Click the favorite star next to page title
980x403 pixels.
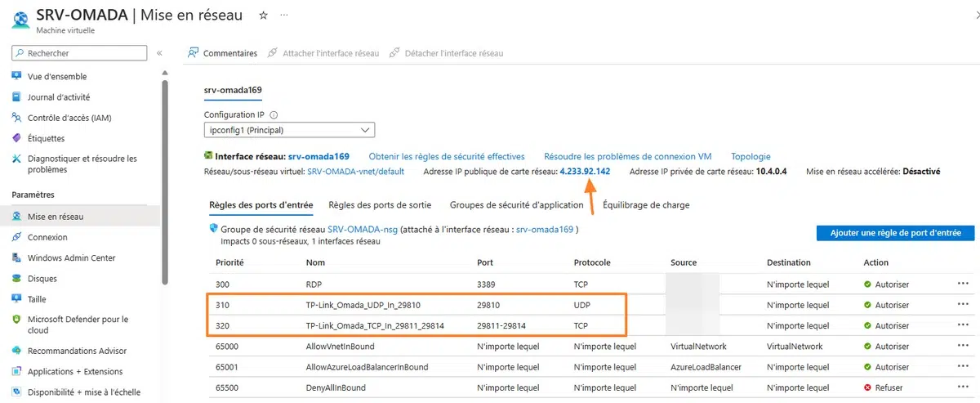pyautogui.click(x=263, y=16)
